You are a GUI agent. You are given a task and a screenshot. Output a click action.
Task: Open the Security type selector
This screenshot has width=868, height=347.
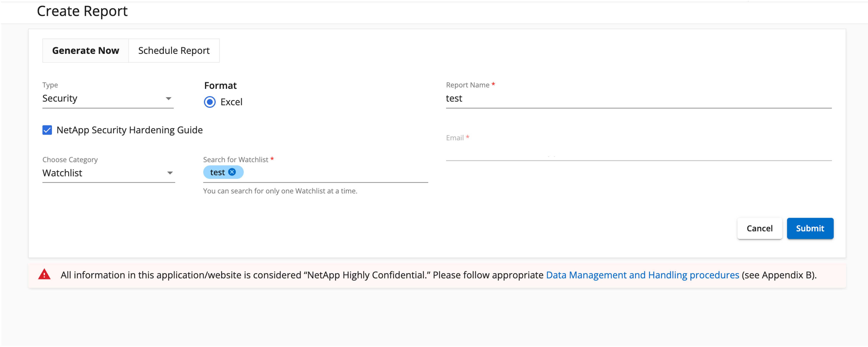click(x=108, y=98)
